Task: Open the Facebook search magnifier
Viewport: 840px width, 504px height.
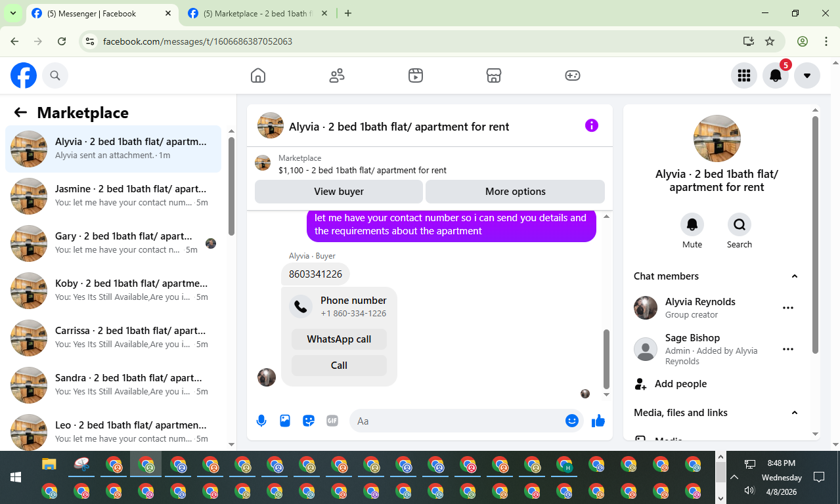Action: (x=55, y=75)
